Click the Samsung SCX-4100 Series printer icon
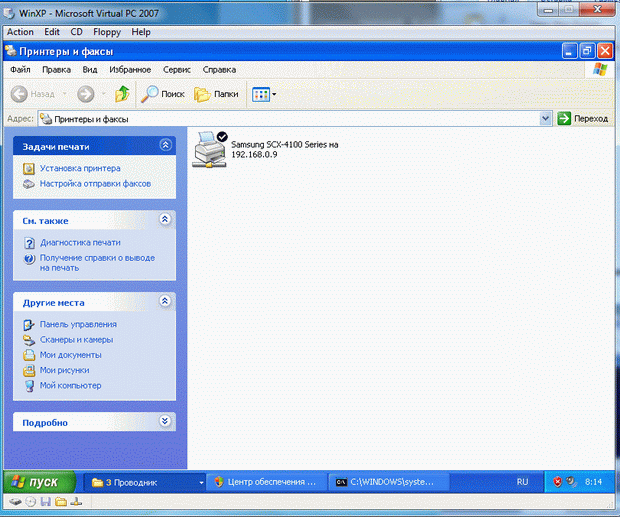The height and width of the screenshot is (517, 620). 209,150
